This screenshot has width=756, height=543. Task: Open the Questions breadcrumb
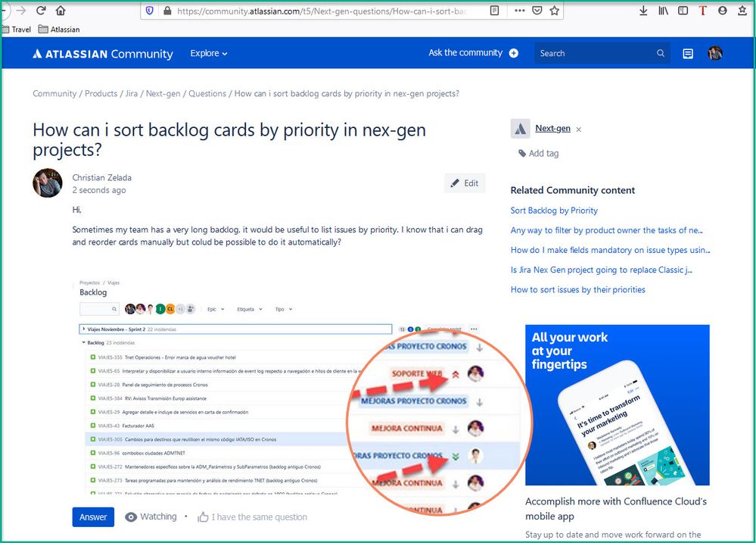(x=207, y=94)
